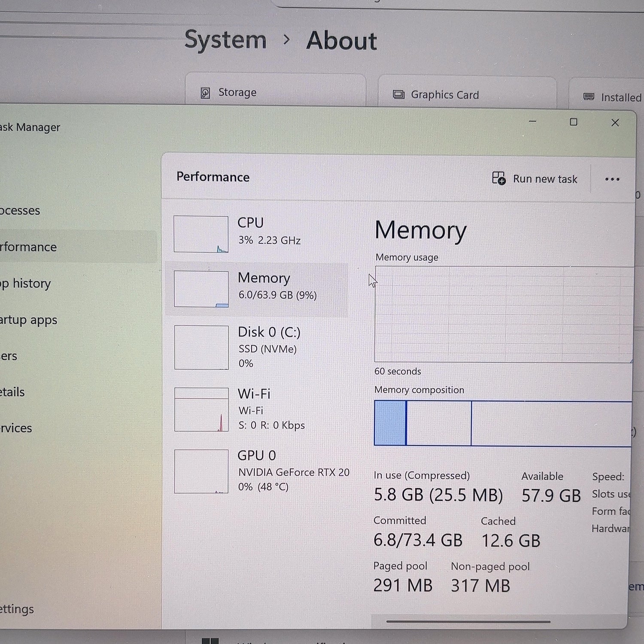Click the 'S: 0 R: 0 Kbps' Wi-Fi stat
The width and height of the screenshot is (644, 644).
point(271,425)
